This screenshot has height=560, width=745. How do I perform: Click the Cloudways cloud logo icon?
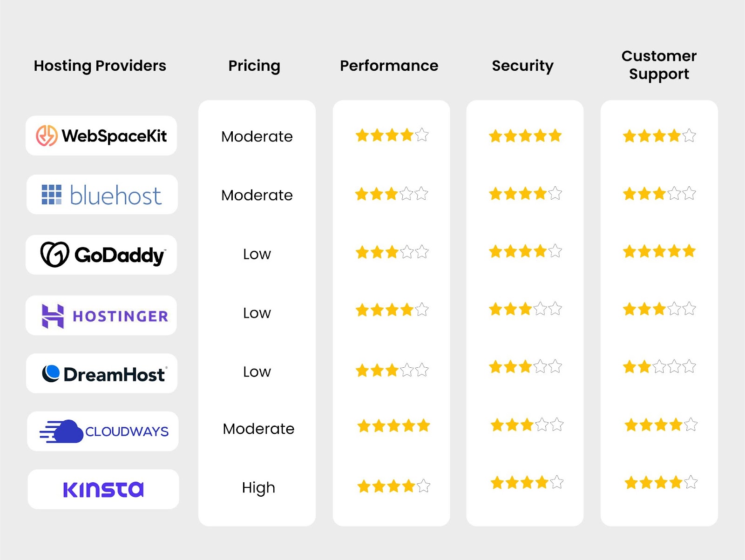point(61,431)
